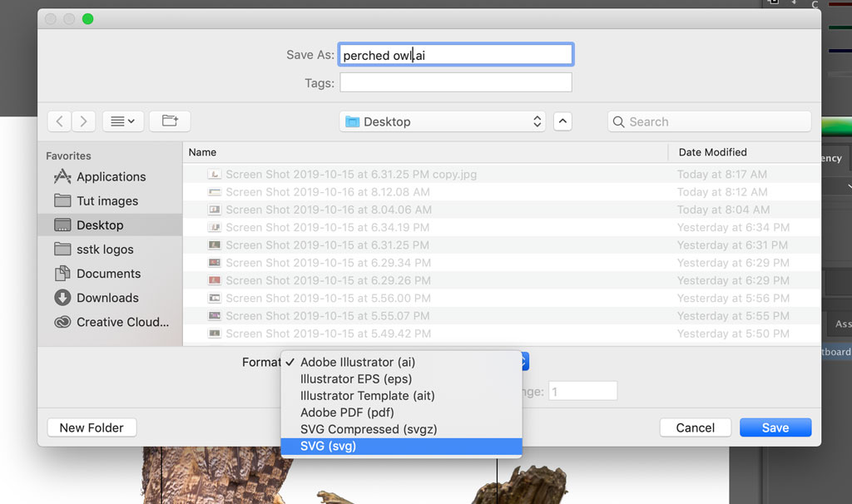Click the artboard range field showing 1
Image resolution: width=852 pixels, height=504 pixels.
582,391
